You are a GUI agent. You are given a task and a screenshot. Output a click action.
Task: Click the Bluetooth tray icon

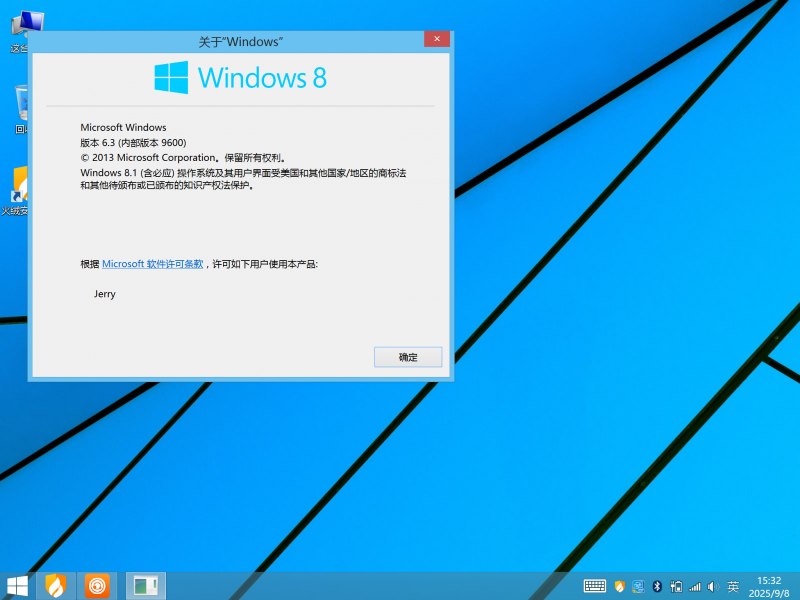657,586
